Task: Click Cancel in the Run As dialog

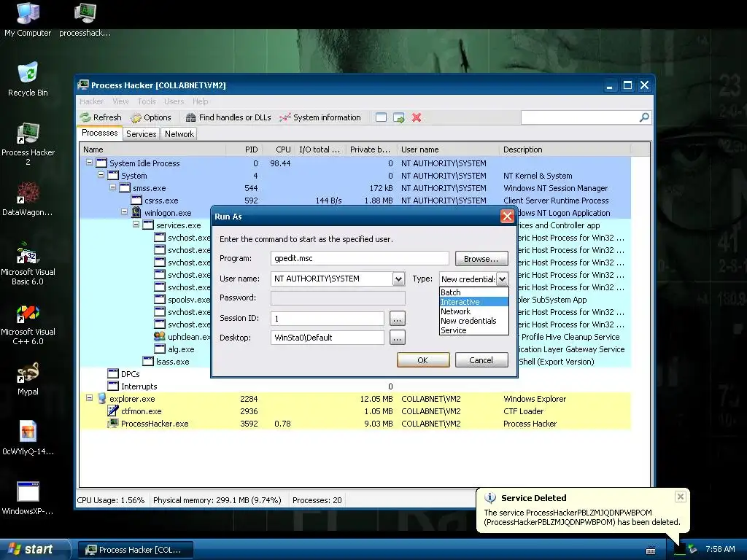Action: 481,360
